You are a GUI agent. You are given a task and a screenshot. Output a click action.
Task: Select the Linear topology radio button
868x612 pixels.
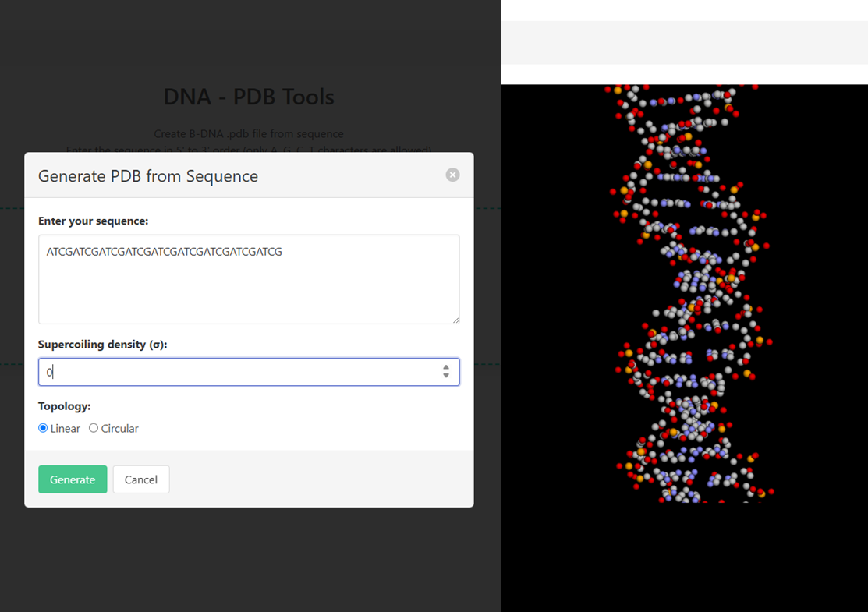click(43, 428)
